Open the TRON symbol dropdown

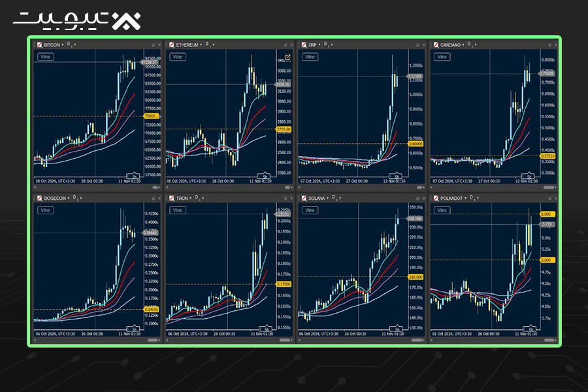191,199
